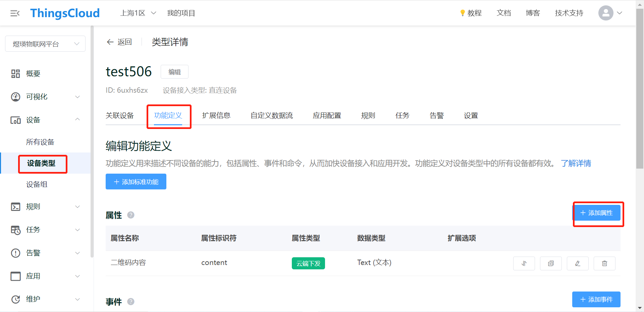Click the 设备 device icon

pos(16,120)
